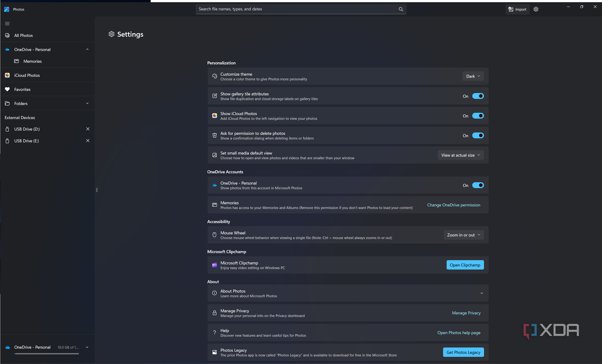Click the gallery tile attributes edit icon

215,96
